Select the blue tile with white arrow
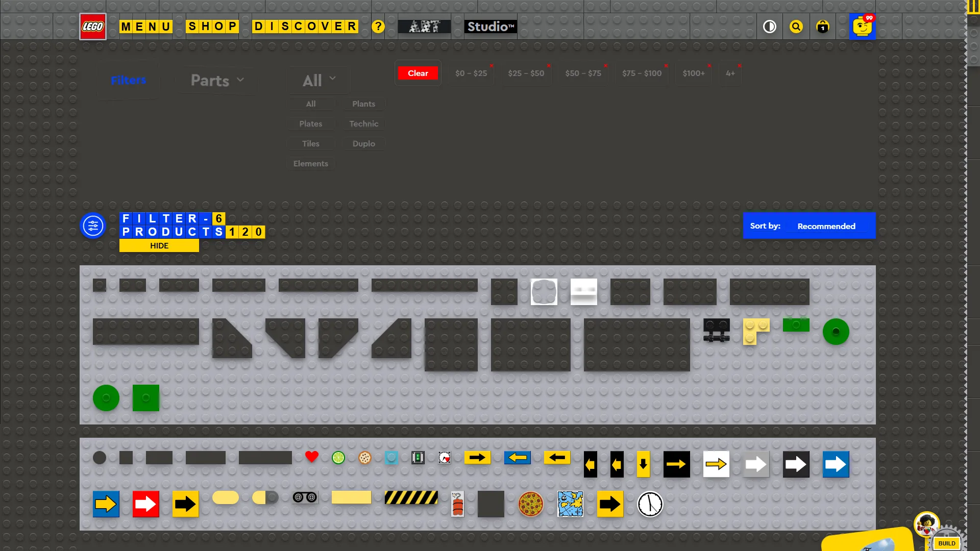 pyautogui.click(x=836, y=464)
